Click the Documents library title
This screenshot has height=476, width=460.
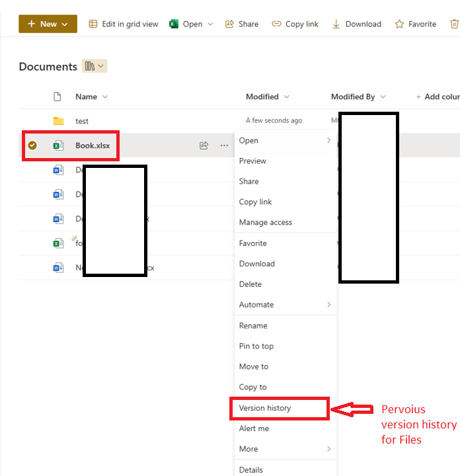pos(48,67)
